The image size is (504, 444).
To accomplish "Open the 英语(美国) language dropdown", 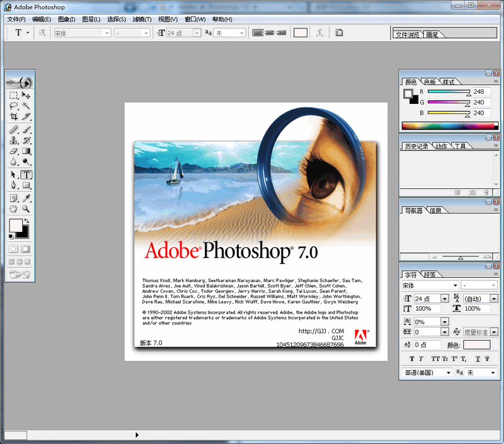I will (449, 373).
